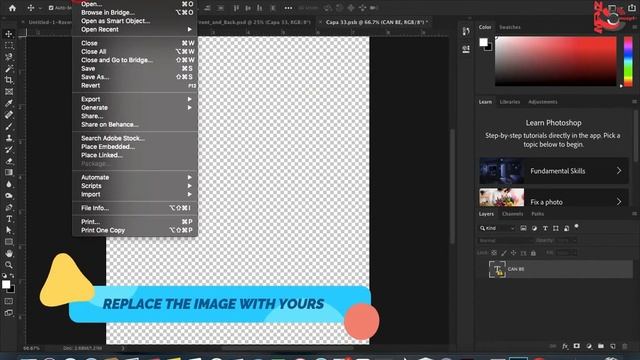Toggle shape layer filter in Layers panel
The width and height of the screenshot is (640, 360).
tap(556, 228)
